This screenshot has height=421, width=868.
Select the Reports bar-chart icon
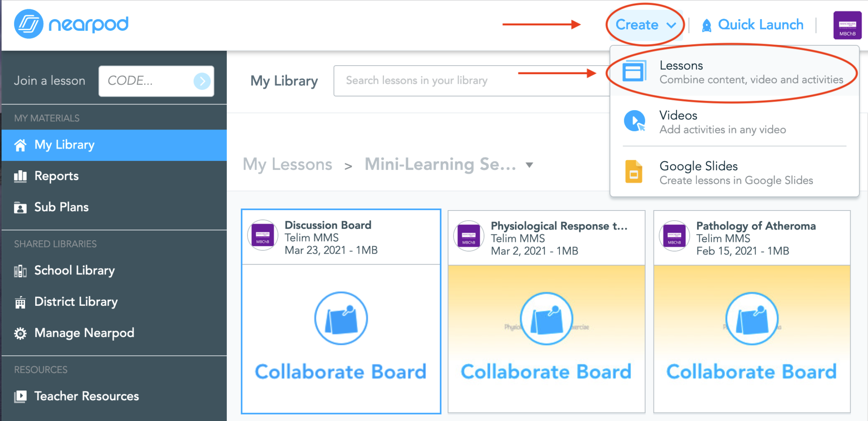[x=20, y=176]
